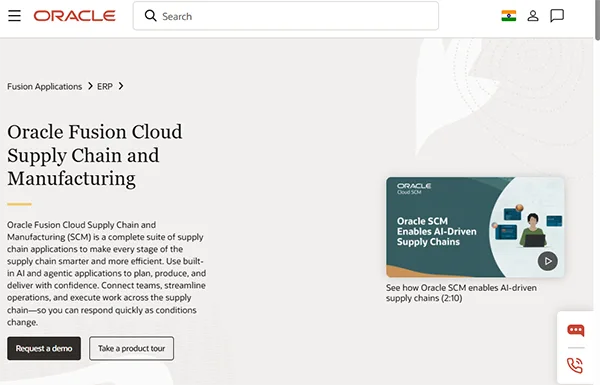This screenshot has width=600, height=385.
Task: Play the Oracle SCM video
Action: (548, 261)
